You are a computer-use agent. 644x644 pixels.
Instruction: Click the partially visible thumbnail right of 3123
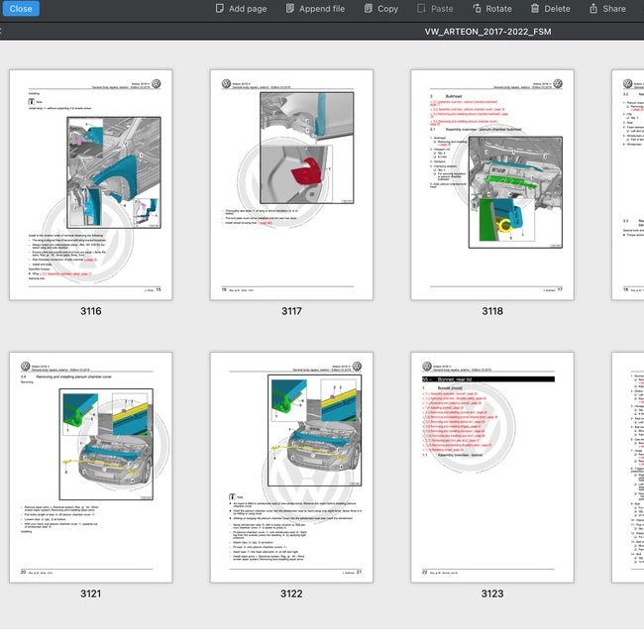tap(628, 467)
